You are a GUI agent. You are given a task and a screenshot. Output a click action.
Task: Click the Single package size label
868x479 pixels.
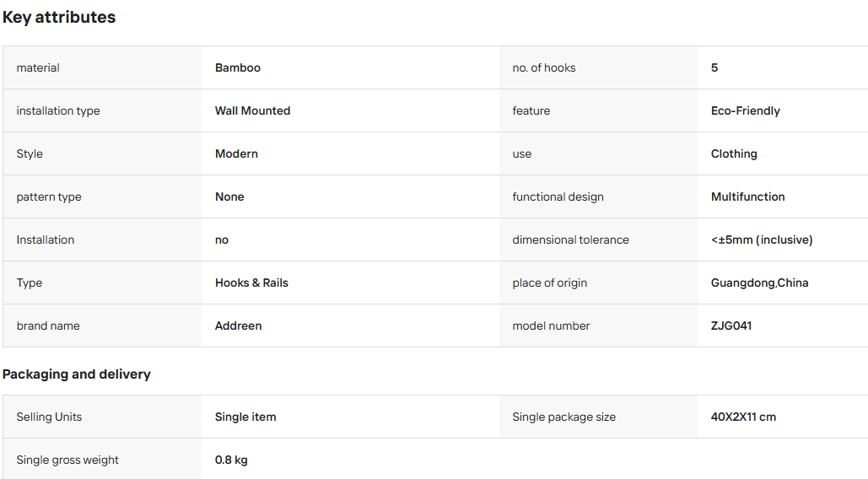pos(563,417)
